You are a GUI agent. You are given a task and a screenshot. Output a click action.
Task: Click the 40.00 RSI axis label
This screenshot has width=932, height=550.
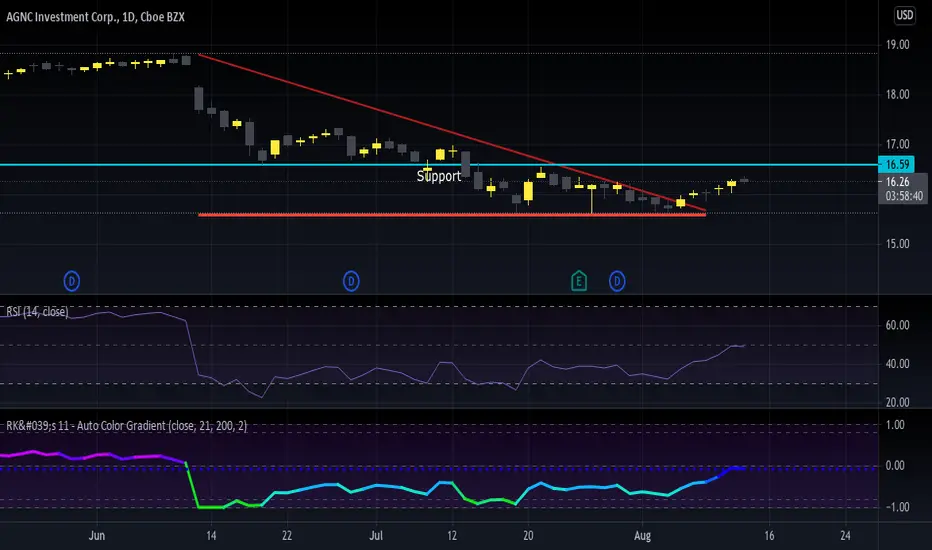[x=898, y=364]
